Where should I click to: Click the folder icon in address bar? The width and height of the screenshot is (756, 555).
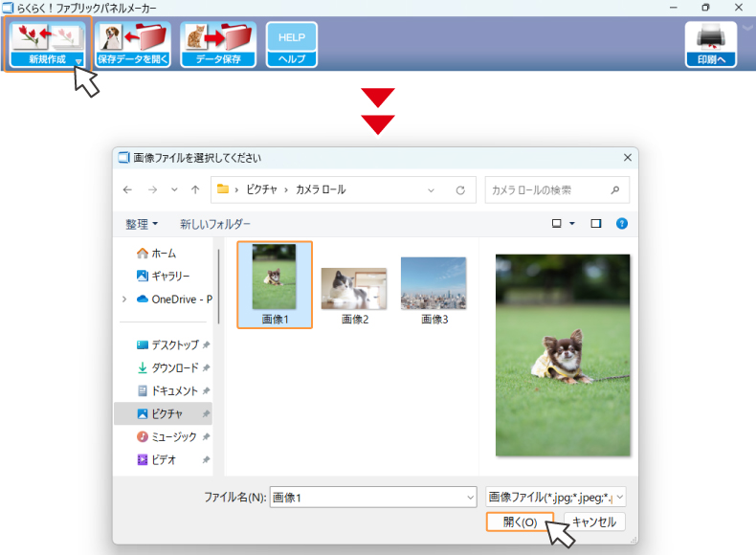(223, 189)
